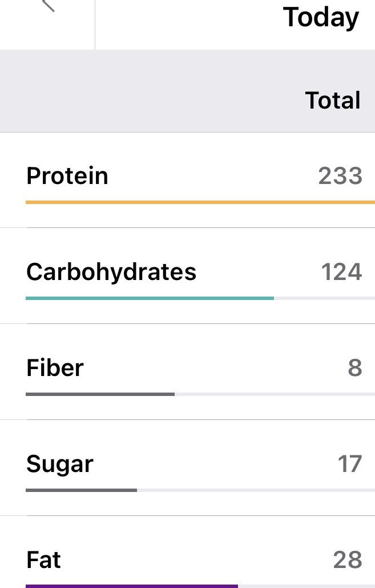Click the filled gray Sugar progress bar
The image size is (375, 588).
[81, 490]
